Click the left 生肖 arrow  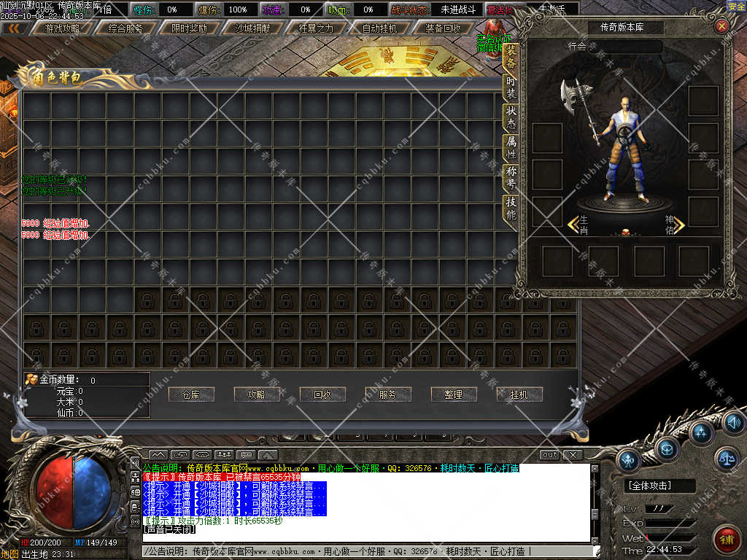pyautogui.click(x=573, y=224)
